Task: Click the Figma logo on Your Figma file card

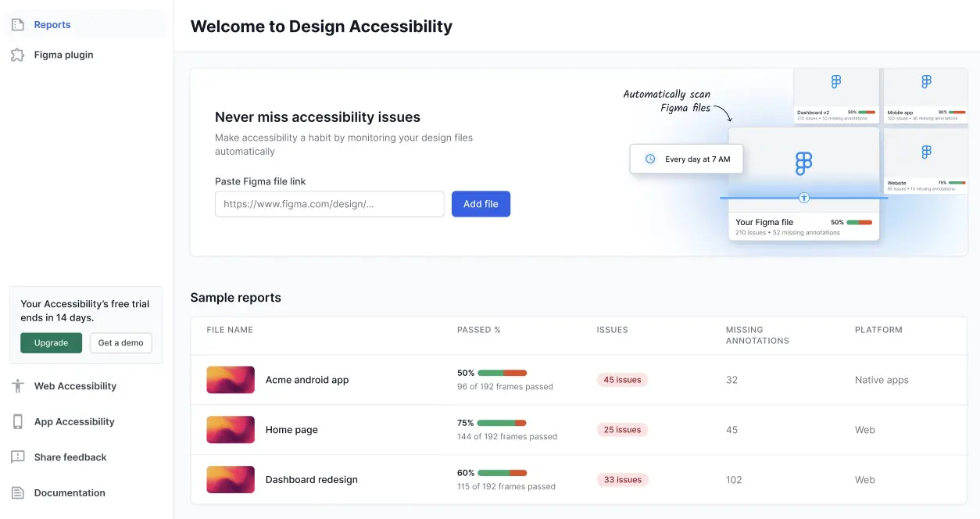Action: [803, 163]
